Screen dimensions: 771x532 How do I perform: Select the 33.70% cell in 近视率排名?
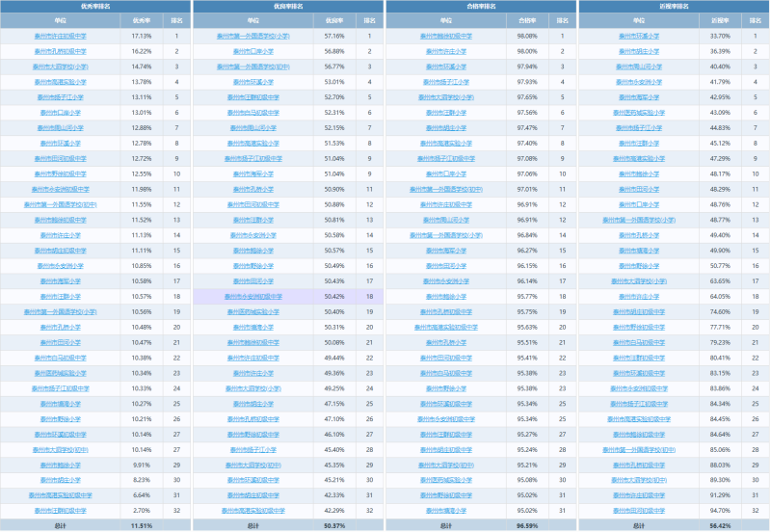coord(719,36)
